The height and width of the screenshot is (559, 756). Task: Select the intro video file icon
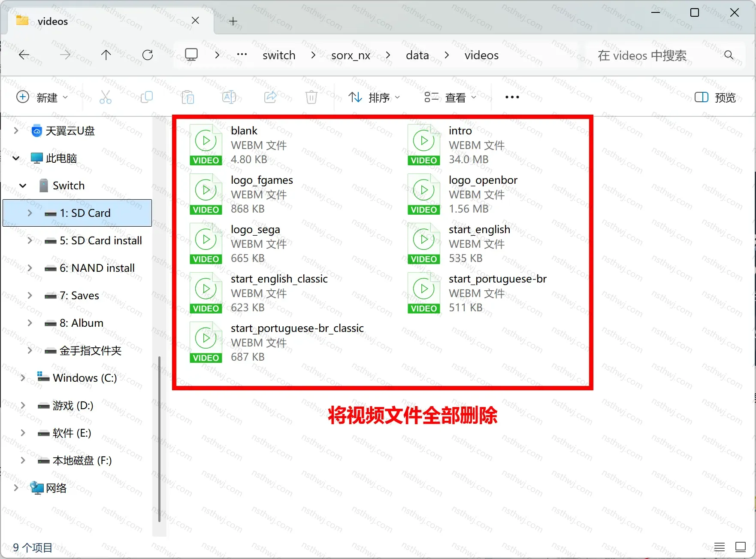(x=424, y=145)
